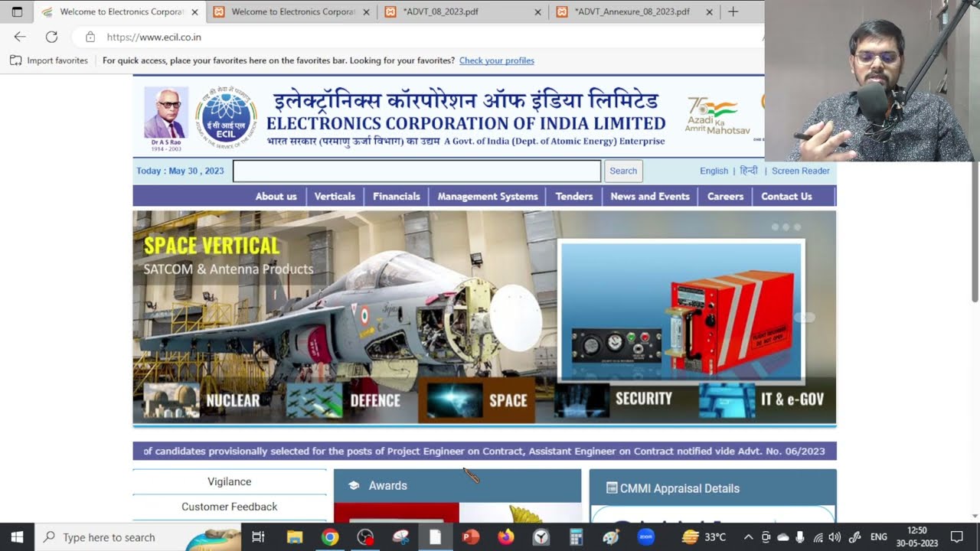980x551 pixels.
Task: Click the weather 33°C taskbar widget
Action: 704,537
